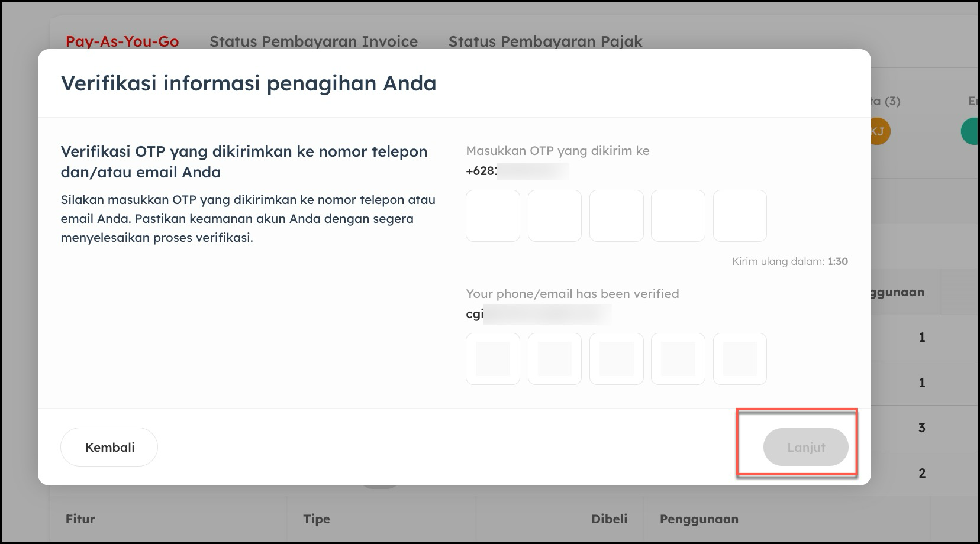This screenshot has width=980, height=544.
Task: Click the green avatar icon
Action: [x=971, y=131]
